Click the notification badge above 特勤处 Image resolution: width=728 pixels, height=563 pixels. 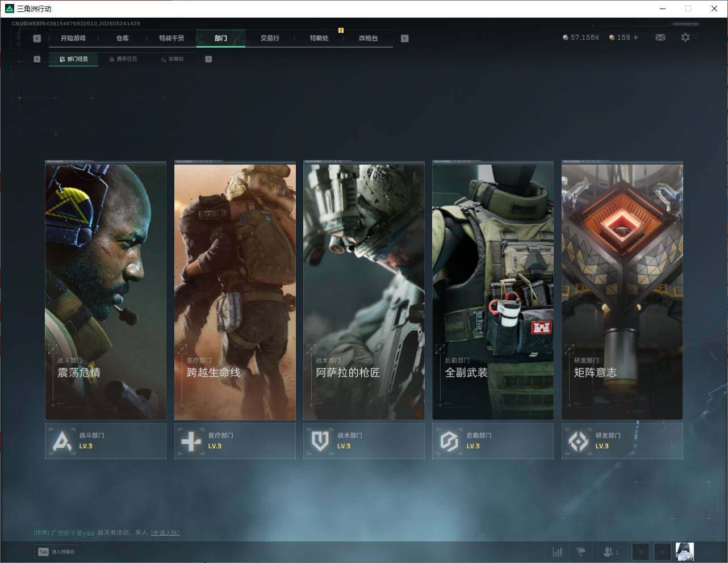point(341,30)
